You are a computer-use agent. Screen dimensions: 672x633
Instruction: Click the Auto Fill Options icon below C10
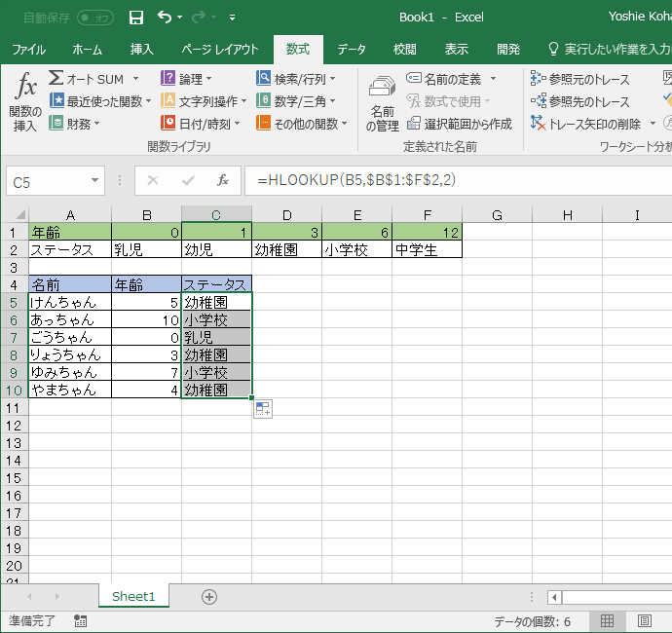click(x=263, y=409)
